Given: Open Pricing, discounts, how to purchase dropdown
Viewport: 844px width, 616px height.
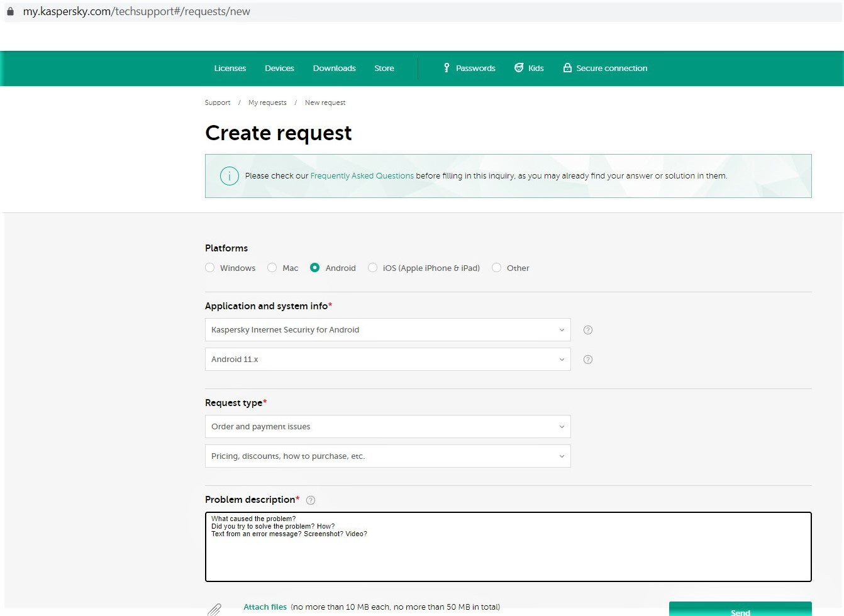Looking at the screenshot, I should [x=388, y=456].
